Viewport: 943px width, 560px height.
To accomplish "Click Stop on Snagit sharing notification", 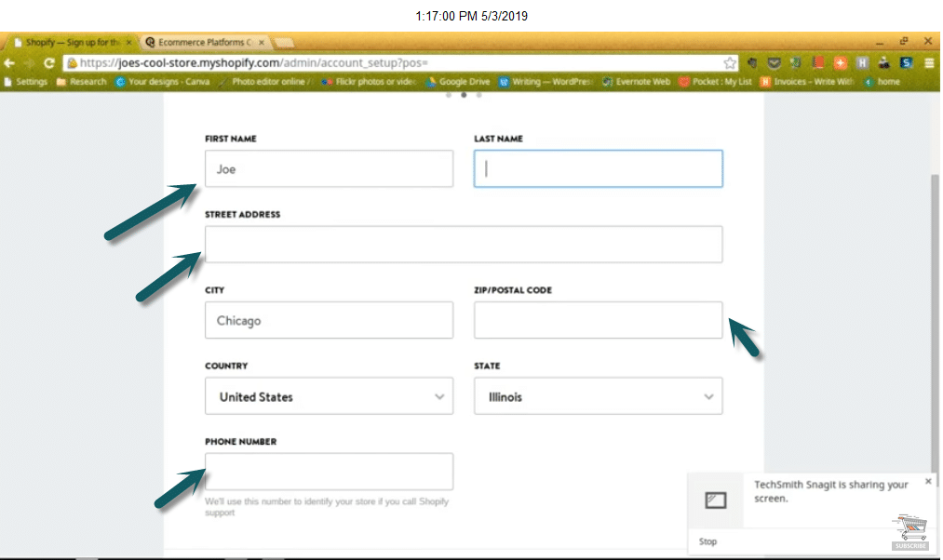I will point(707,541).
